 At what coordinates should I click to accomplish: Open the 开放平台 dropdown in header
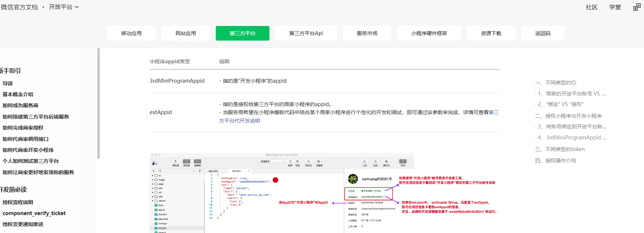pyautogui.click(x=64, y=7)
